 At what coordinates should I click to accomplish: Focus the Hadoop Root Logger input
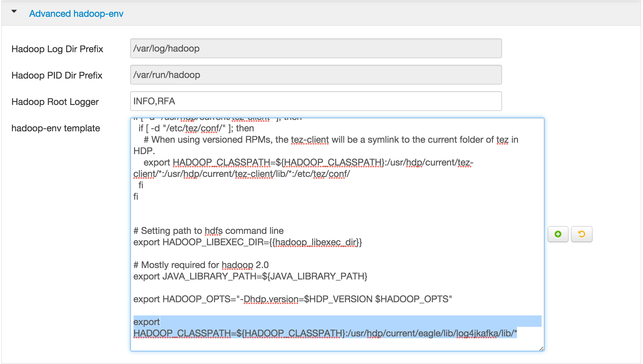point(316,101)
